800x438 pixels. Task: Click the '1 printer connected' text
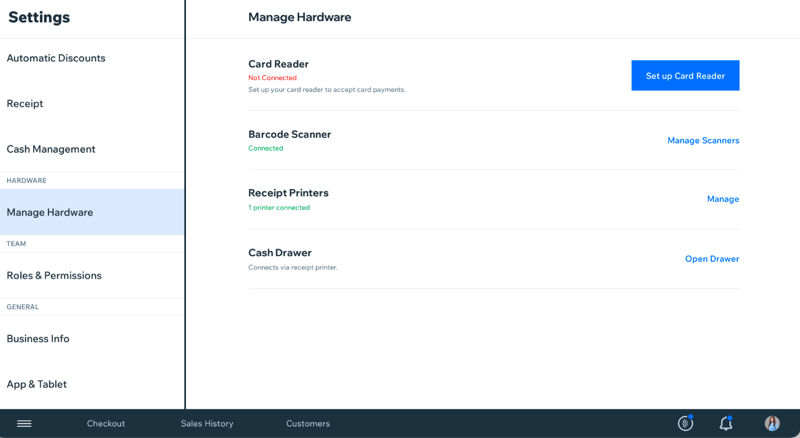click(279, 207)
